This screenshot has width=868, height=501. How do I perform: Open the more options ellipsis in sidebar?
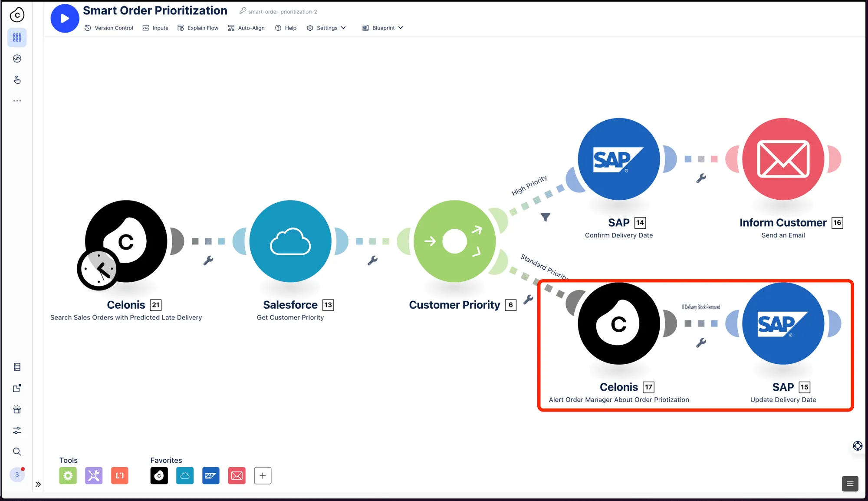[x=17, y=101]
